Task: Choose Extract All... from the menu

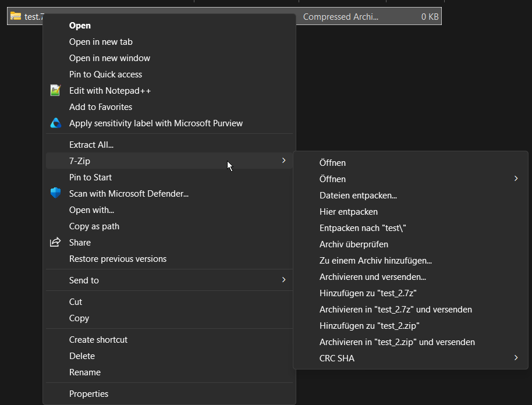Action: (x=91, y=145)
